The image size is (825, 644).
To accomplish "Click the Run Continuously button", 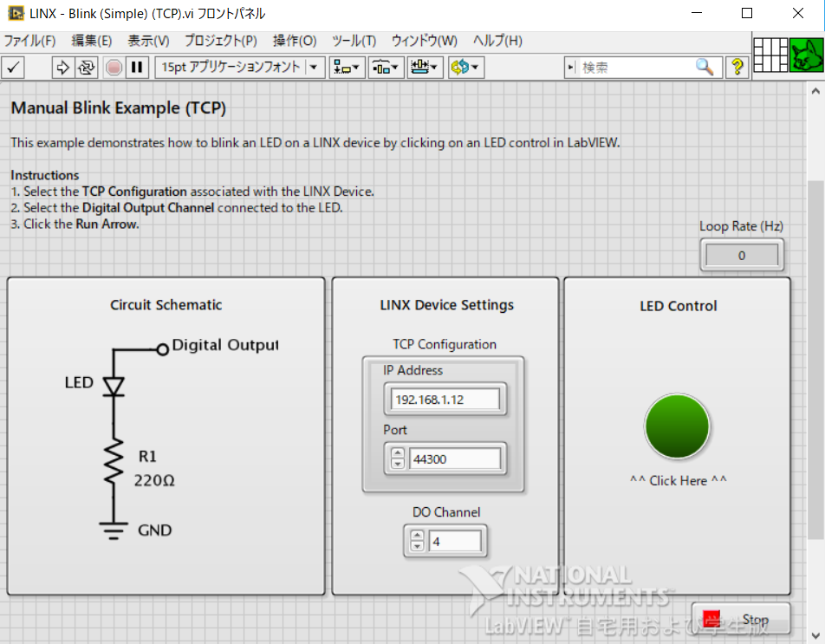I will click(x=87, y=68).
